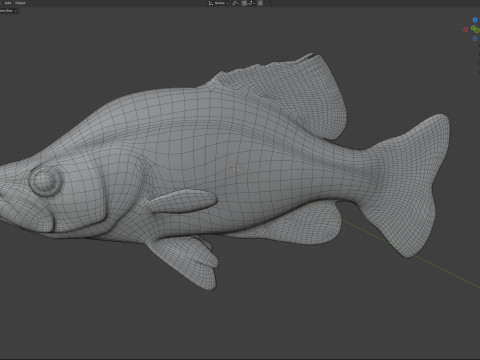Click the lower blue negative Z gizmo ball
Image resolution: width=480 pixels, height=360 pixels.
coord(475,39)
